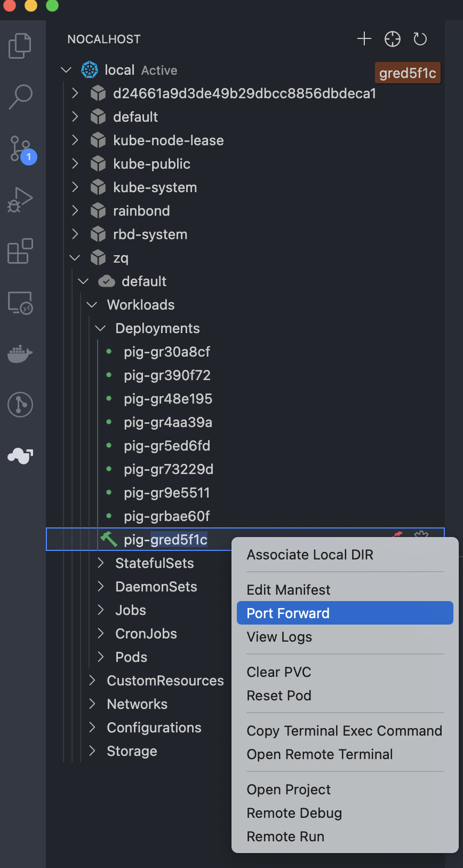Expand the kube-system namespace
This screenshot has width=463, height=868.
point(75,187)
